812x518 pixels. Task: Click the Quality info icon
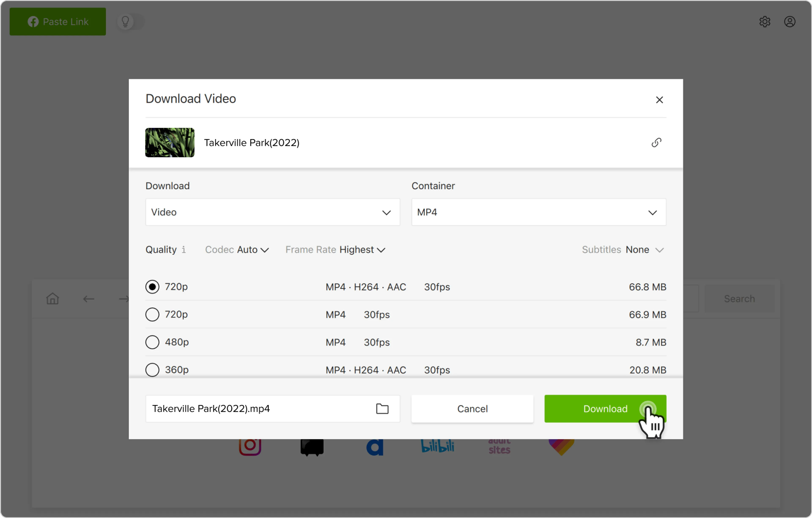click(184, 249)
